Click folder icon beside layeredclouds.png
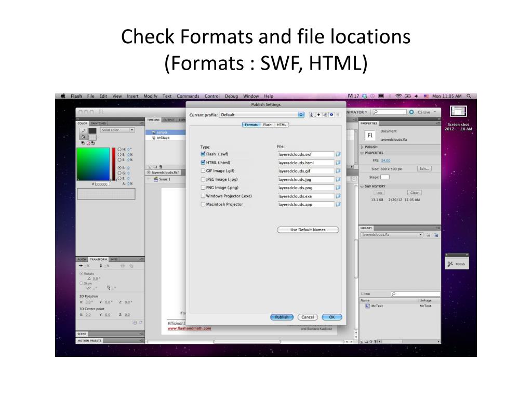Viewport: 532px width, 399px height. click(x=338, y=188)
